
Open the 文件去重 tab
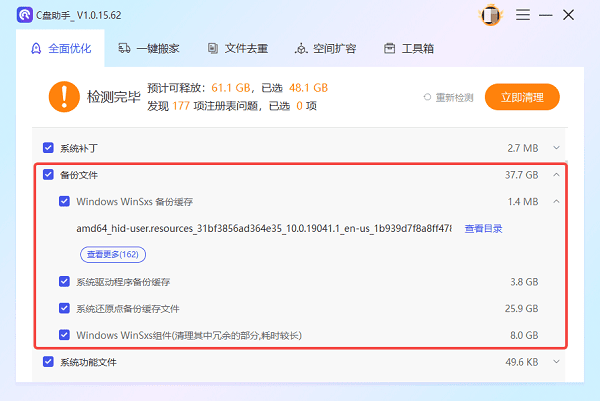(x=238, y=49)
